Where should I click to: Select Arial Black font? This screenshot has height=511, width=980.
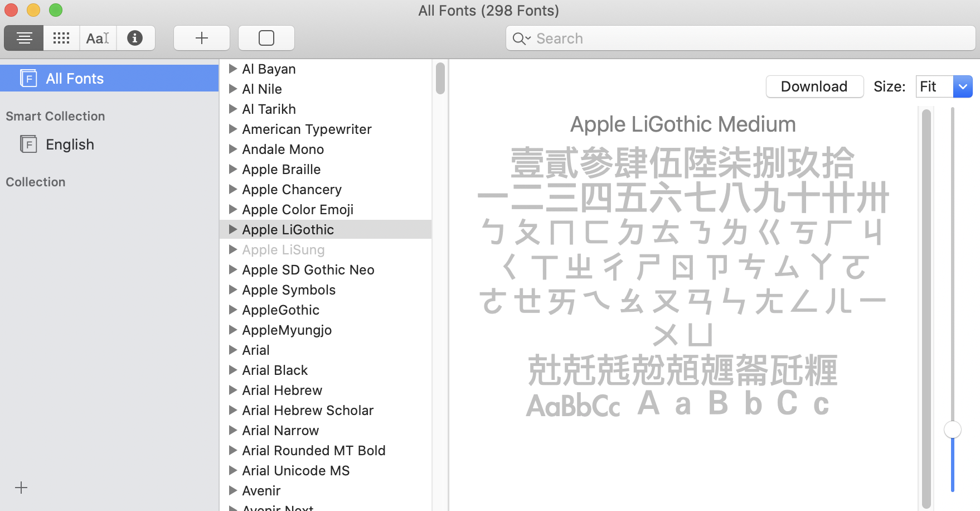(275, 370)
